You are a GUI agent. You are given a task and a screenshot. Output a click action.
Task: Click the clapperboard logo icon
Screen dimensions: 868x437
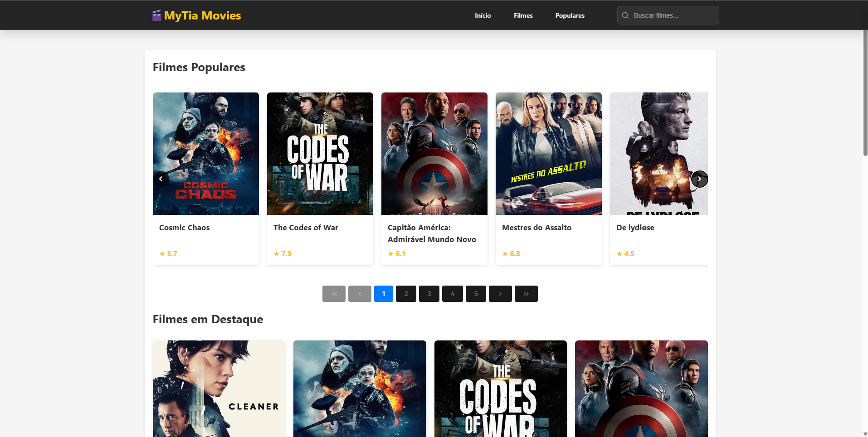(156, 16)
